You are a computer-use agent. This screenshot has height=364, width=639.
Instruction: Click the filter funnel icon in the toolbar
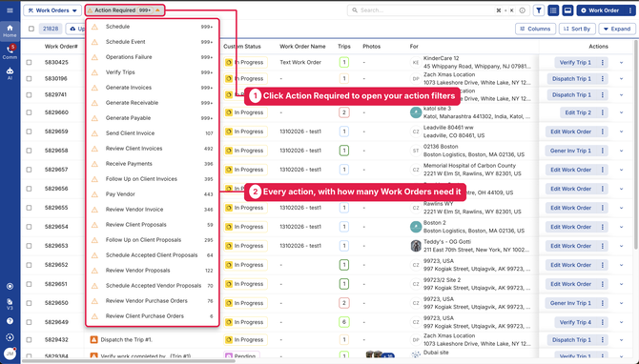(539, 10)
